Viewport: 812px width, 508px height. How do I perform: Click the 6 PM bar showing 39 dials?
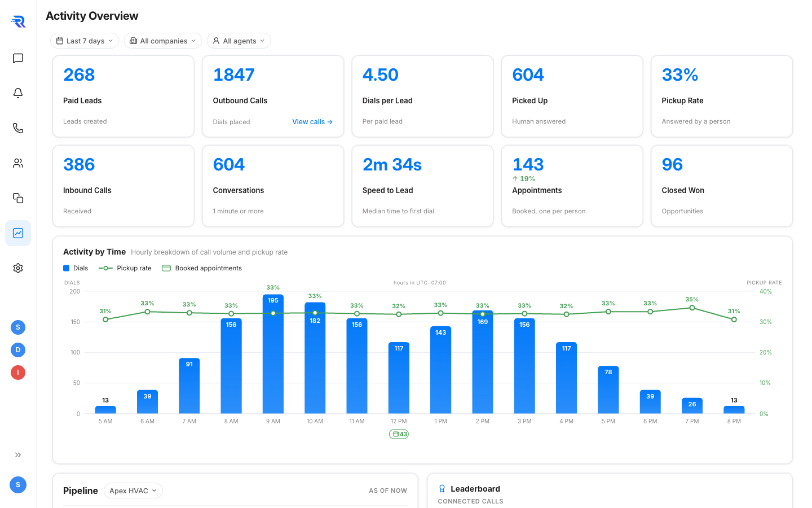coord(650,402)
